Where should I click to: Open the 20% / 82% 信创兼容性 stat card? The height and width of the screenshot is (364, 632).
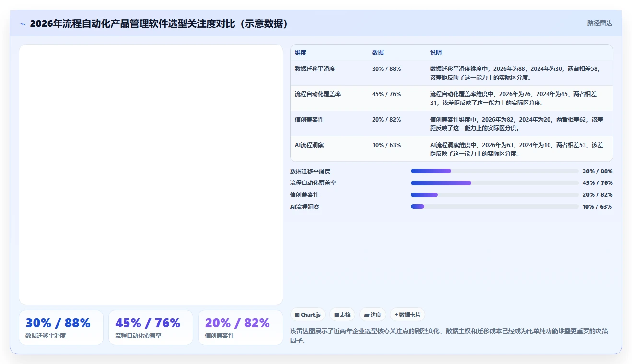pyautogui.click(x=241, y=328)
